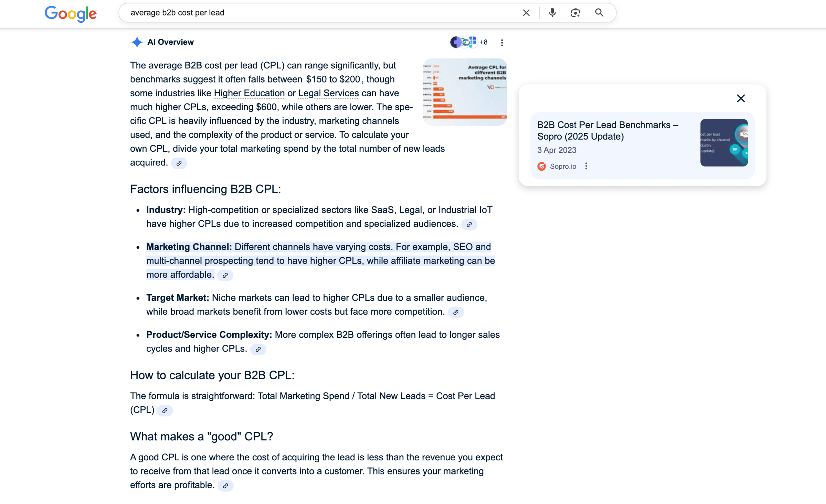This screenshot has width=826, height=504.
Task: Show all +8 overview sources
Action: coord(468,42)
